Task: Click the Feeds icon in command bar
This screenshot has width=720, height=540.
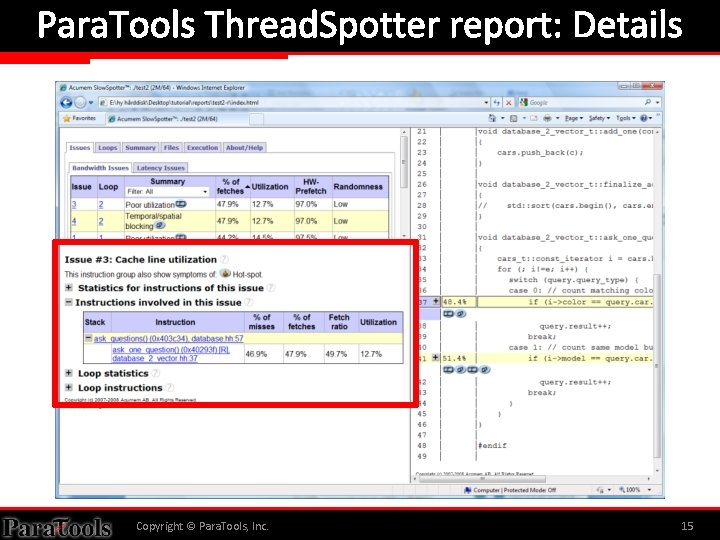Action: tap(513, 118)
